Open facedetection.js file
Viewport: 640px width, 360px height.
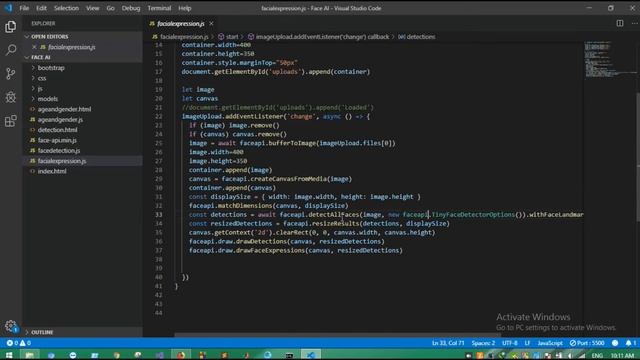[83, 151]
